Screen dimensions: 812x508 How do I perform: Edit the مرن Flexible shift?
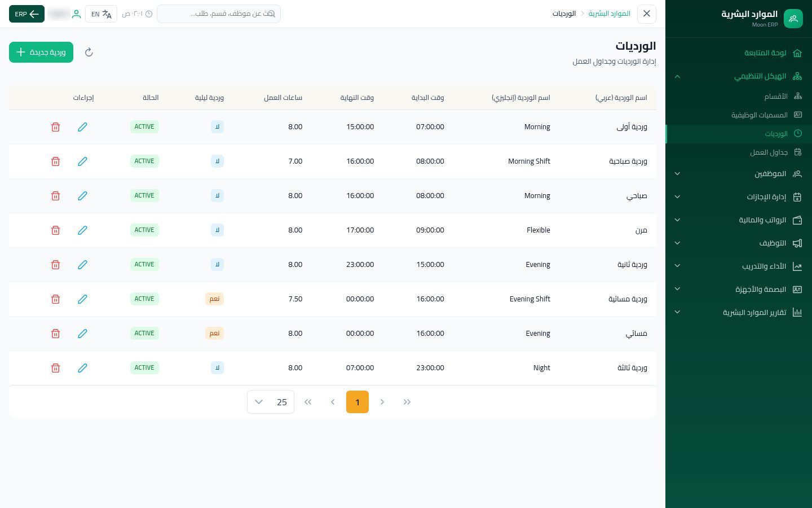click(82, 230)
